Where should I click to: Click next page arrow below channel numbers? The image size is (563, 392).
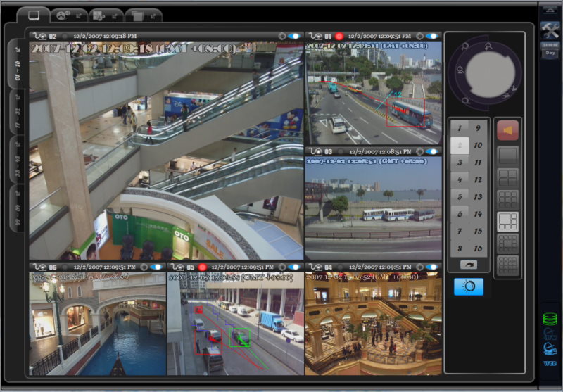tap(468, 264)
